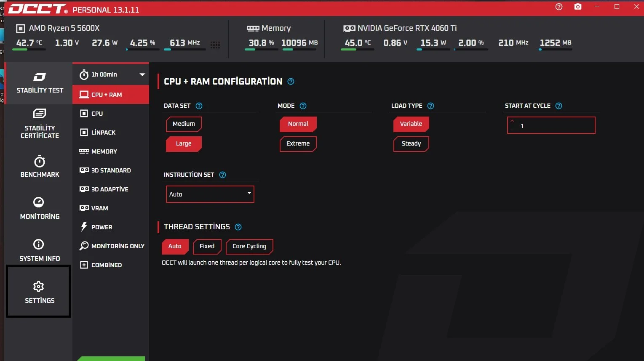Click the NVIDIA GeForce RTX 4060 Ti label

pos(407,28)
